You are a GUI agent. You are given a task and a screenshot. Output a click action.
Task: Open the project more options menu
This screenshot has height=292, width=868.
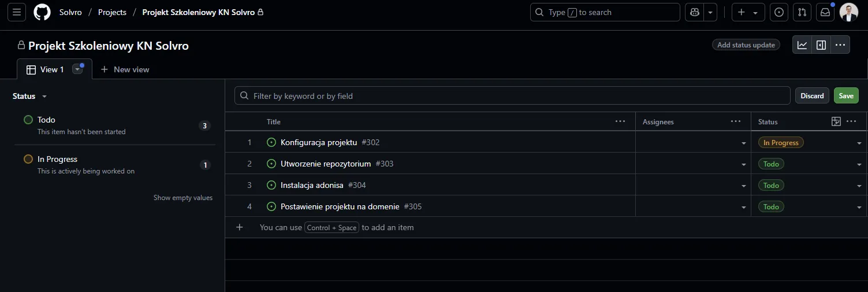point(840,45)
